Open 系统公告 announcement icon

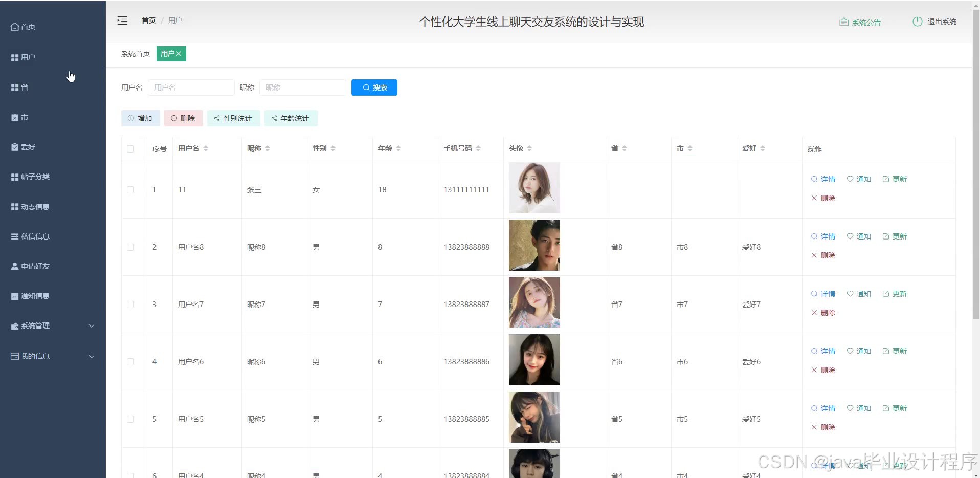[844, 22]
